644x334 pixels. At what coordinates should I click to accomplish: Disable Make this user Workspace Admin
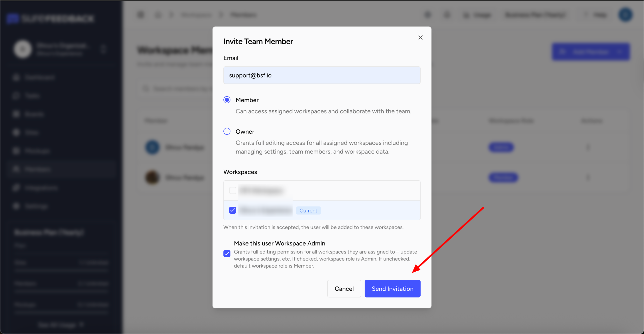click(x=227, y=253)
